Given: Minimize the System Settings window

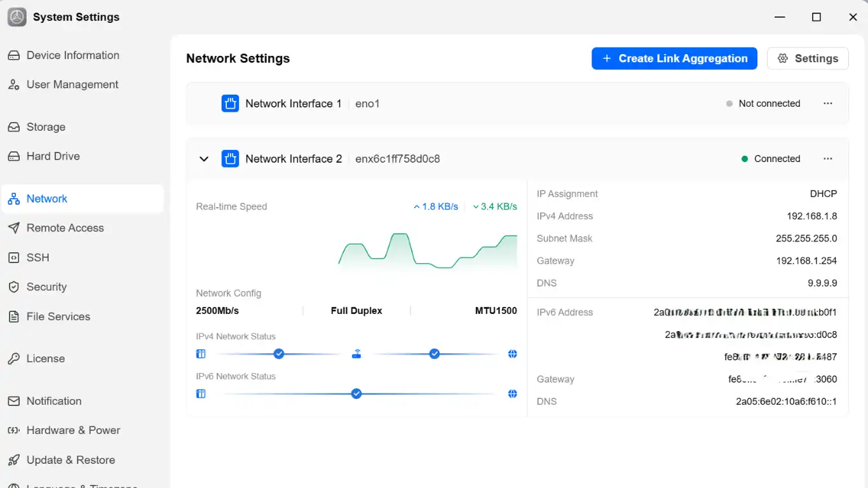Looking at the screenshot, I should pos(780,17).
